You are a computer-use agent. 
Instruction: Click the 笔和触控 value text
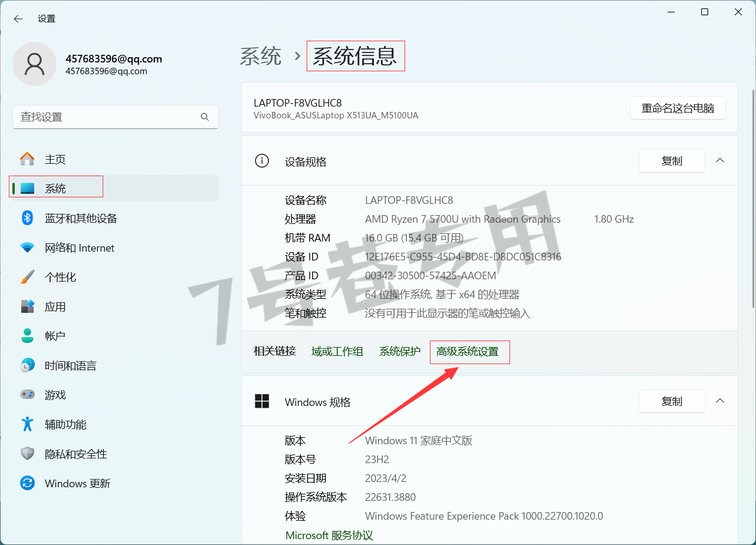[448, 313]
